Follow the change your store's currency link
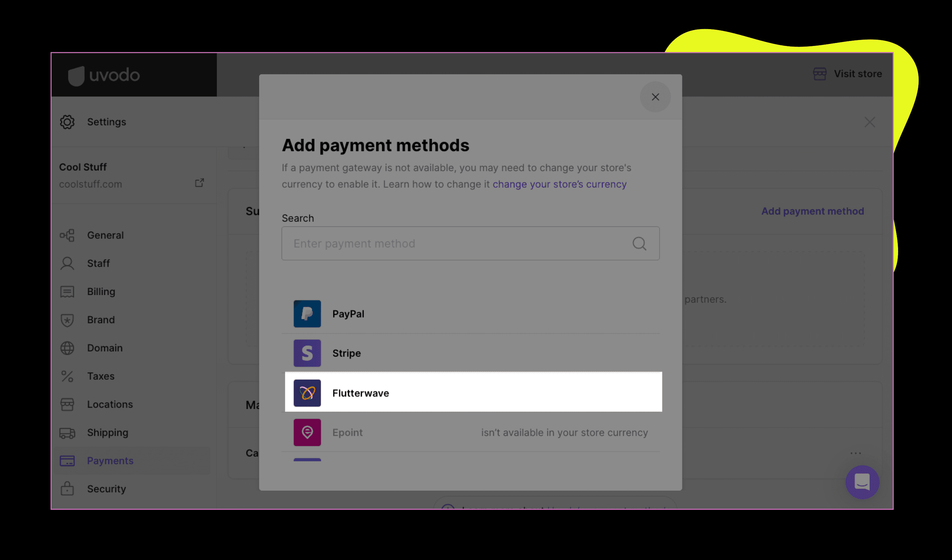Screen dimensions: 952x560 click(x=559, y=184)
